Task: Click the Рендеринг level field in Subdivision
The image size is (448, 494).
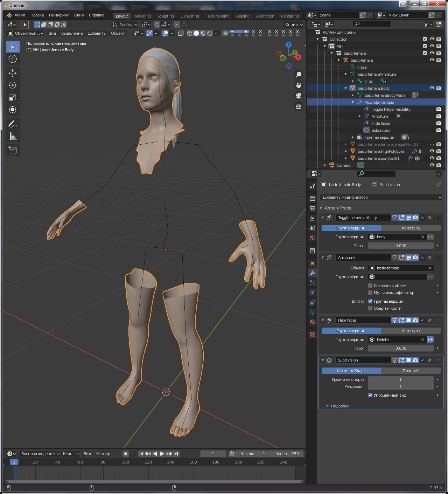Action: 401,386
